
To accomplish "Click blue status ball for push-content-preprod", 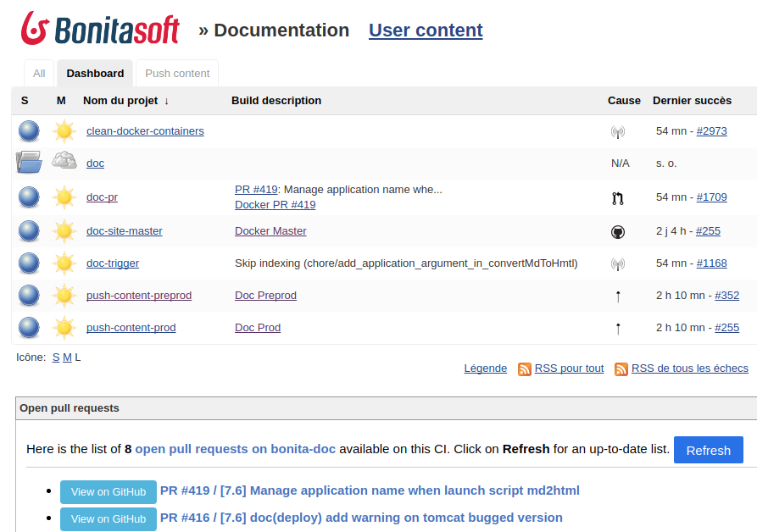I will [x=29, y=296].
